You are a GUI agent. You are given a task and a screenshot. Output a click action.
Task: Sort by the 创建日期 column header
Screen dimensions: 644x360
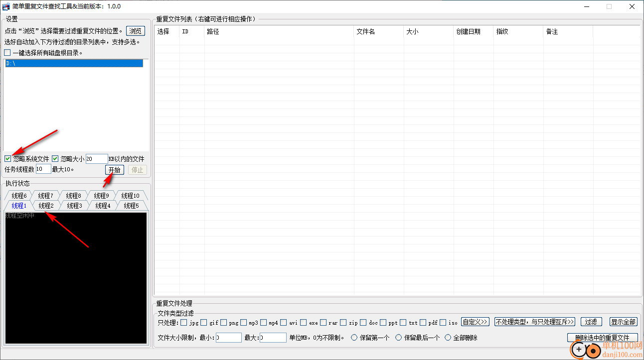click(474, 32)
